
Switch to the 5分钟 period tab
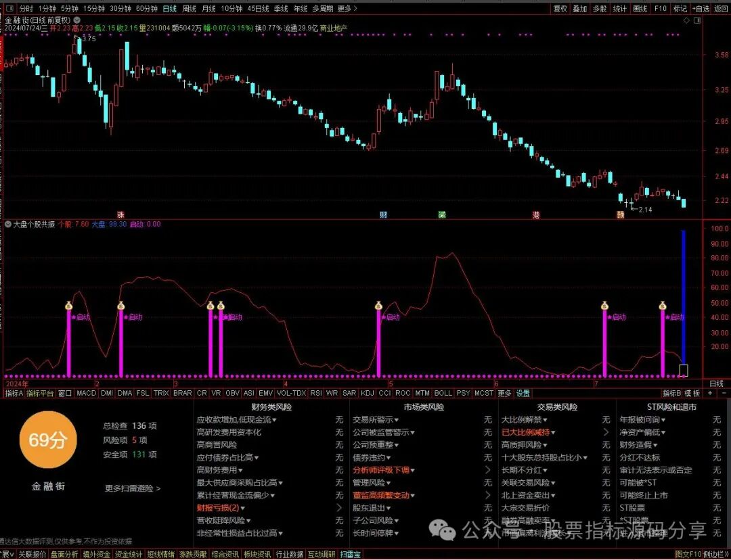(x=69, y=8)
